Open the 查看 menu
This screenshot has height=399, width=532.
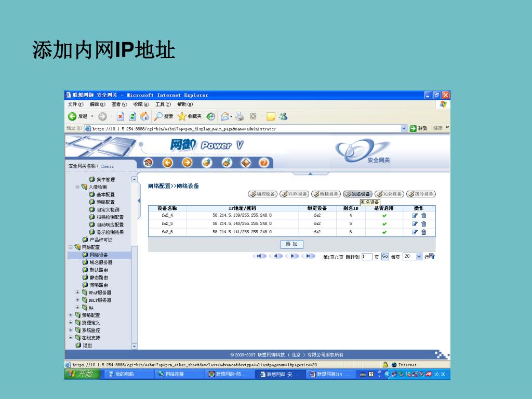point(119,104)
